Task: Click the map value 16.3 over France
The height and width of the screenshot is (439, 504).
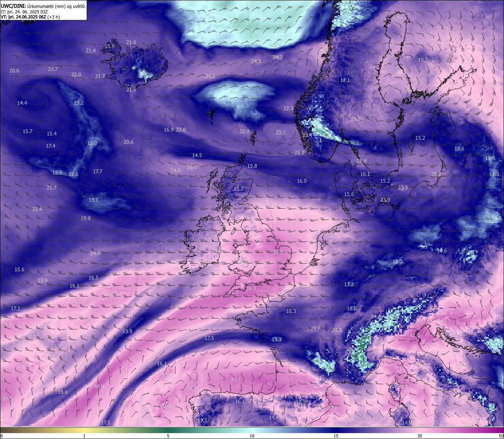Action: [x=291, y=311]
